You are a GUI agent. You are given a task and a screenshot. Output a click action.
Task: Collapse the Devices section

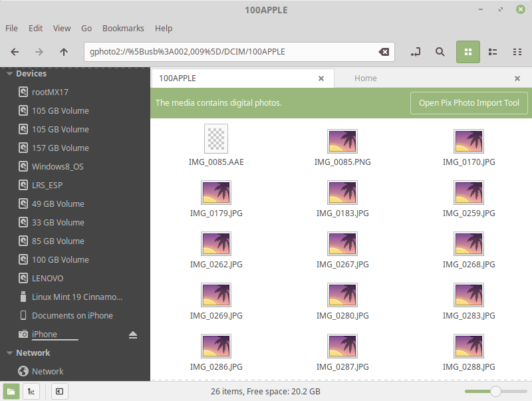point(9,74)
